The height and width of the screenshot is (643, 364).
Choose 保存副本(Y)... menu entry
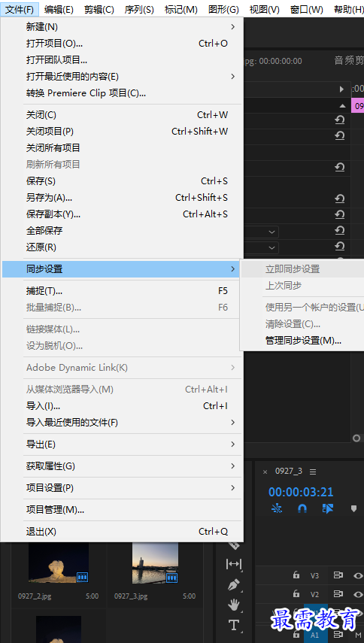(x=121, y=214)
